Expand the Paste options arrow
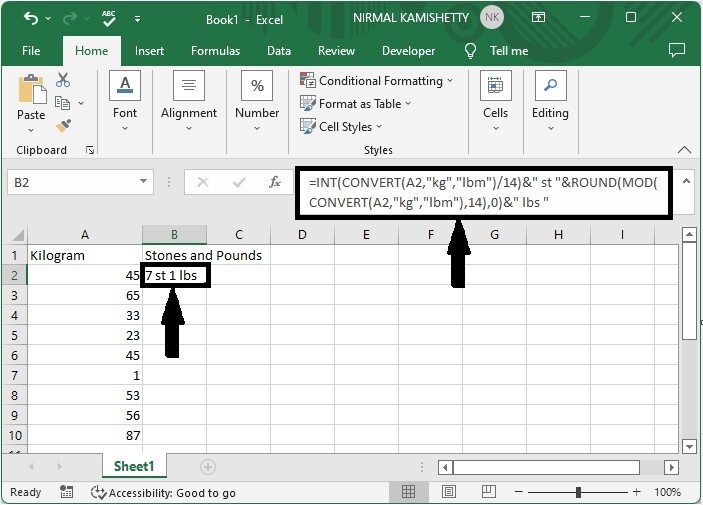 [x=31, y=131]
